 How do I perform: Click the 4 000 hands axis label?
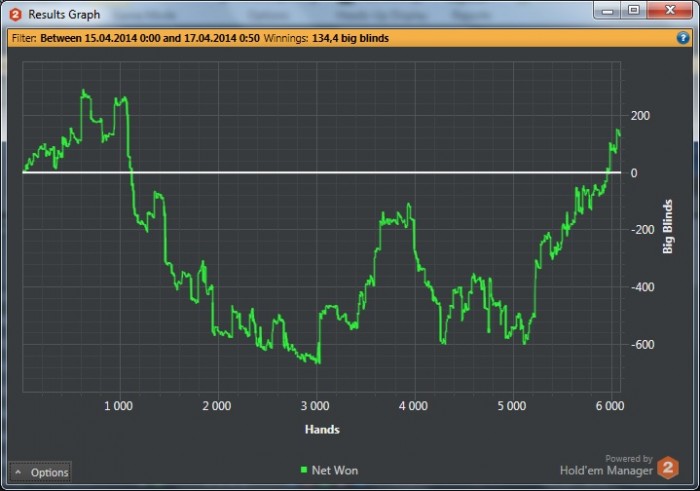pyautogui.click(x=413, y=406)
